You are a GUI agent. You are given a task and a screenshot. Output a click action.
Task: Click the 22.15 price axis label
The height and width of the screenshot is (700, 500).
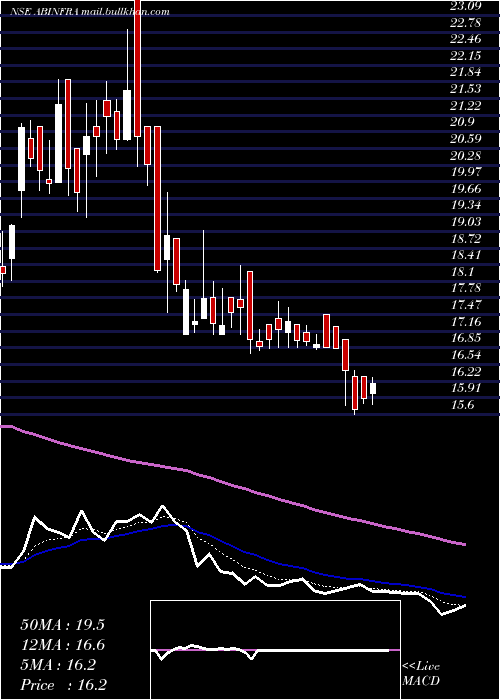tap(466, 56)
